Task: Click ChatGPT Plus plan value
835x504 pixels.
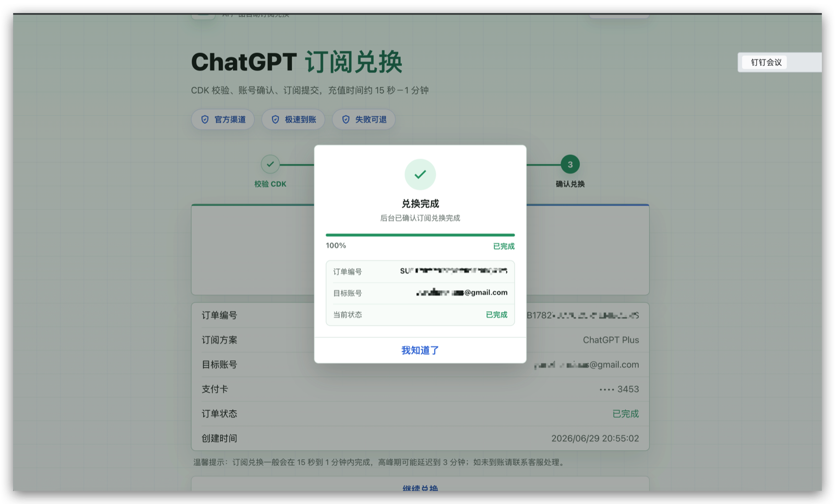Action: point(611,340)
